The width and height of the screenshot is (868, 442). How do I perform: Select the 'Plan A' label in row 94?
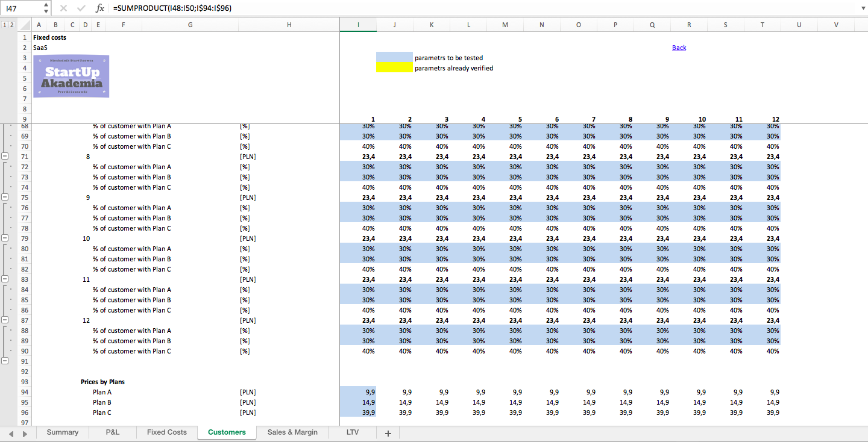(102, 392)
